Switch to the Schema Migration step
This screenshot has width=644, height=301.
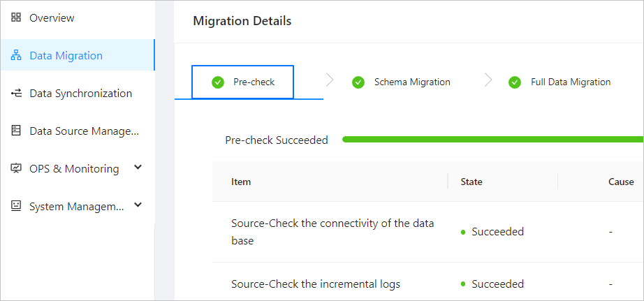[411, 82]
